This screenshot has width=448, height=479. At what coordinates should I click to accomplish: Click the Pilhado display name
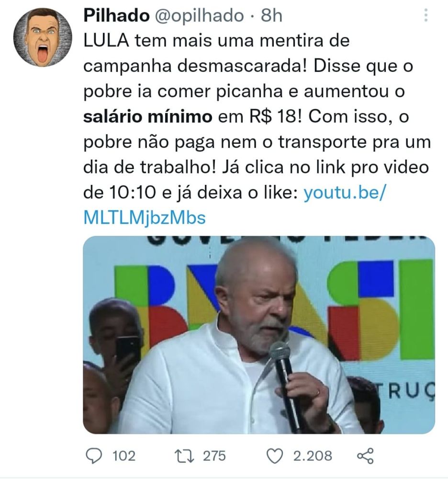116,15
